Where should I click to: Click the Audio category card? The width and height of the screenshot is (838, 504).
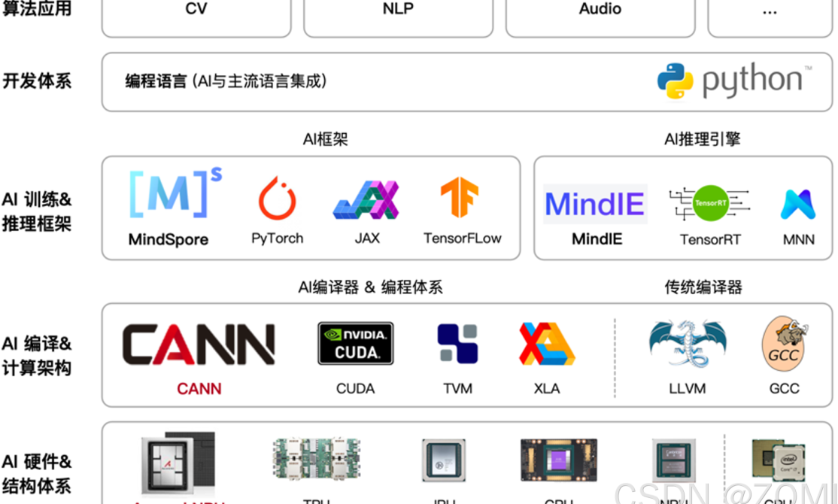[x=600, y=10]
